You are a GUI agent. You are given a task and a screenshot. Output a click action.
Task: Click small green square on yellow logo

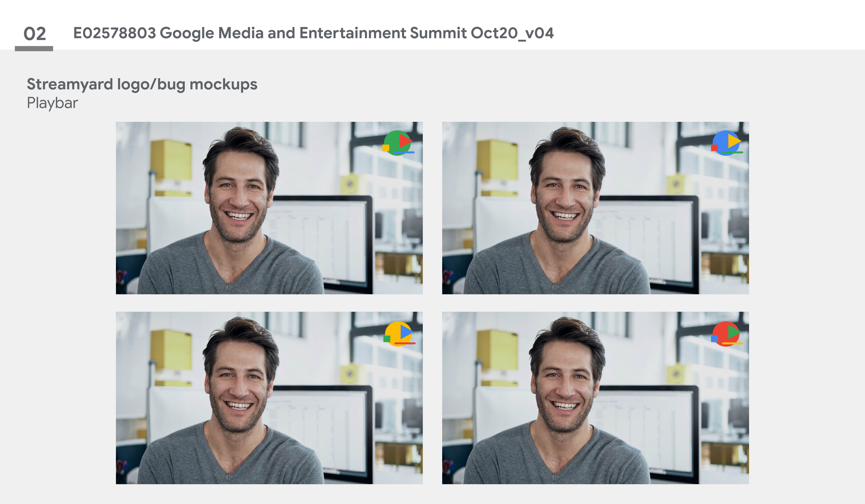[x=387, y=339]
